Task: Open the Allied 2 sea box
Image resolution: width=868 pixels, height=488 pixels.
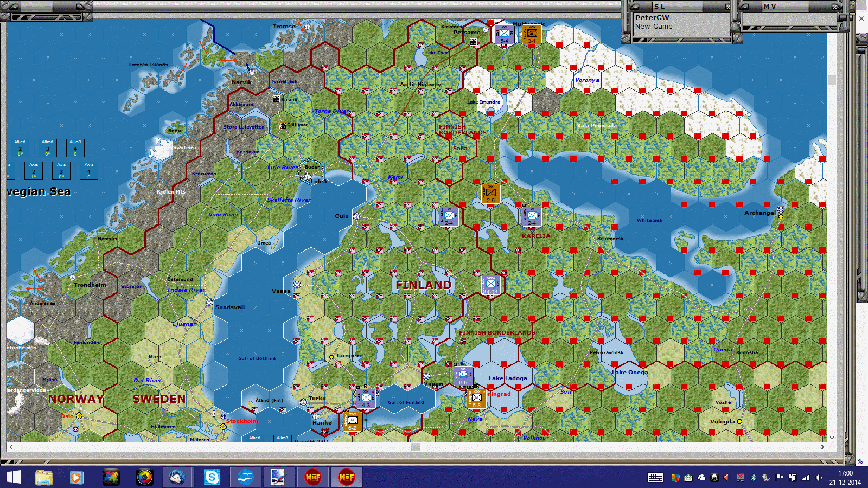Action: [20, 148]
